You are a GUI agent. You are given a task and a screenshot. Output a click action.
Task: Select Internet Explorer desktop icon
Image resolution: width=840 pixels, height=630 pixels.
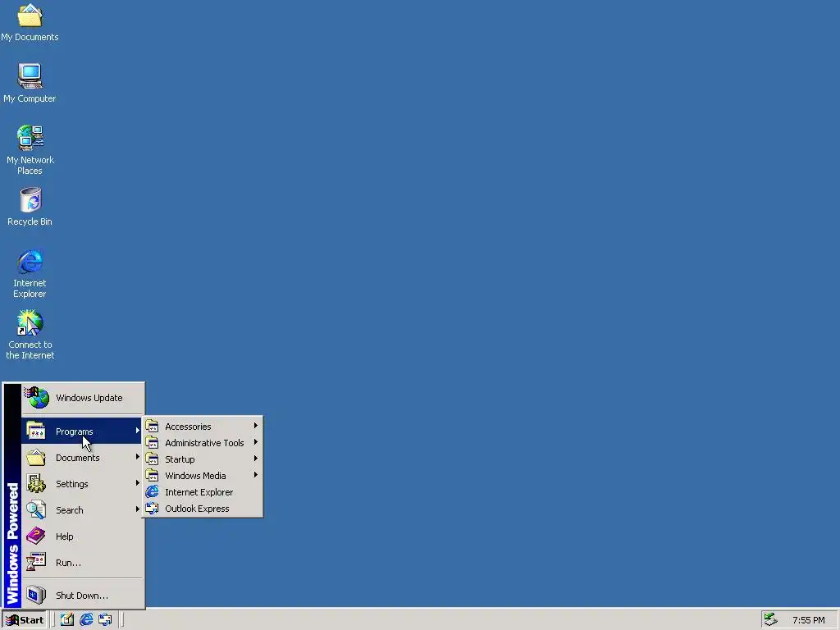[x=30, y=273]
